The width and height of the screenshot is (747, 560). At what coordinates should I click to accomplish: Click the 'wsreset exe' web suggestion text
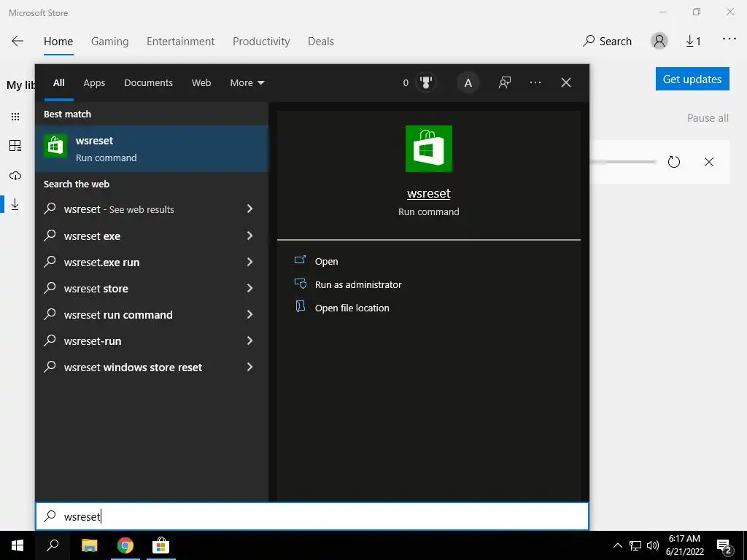click(92, 236)
